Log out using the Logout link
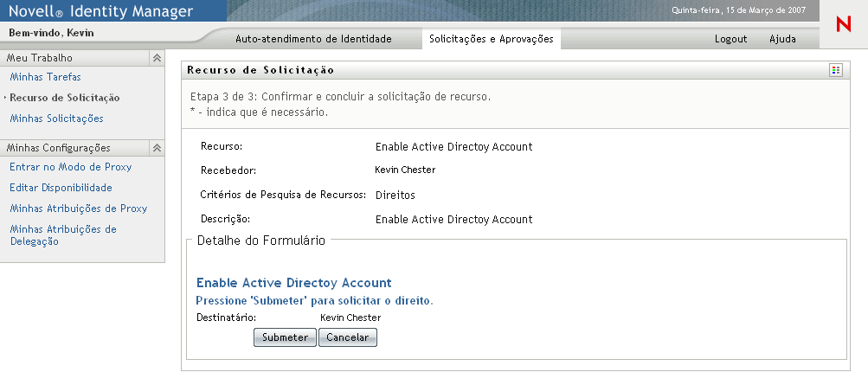This screenshot has height=385, width=868. coord(730,40)
